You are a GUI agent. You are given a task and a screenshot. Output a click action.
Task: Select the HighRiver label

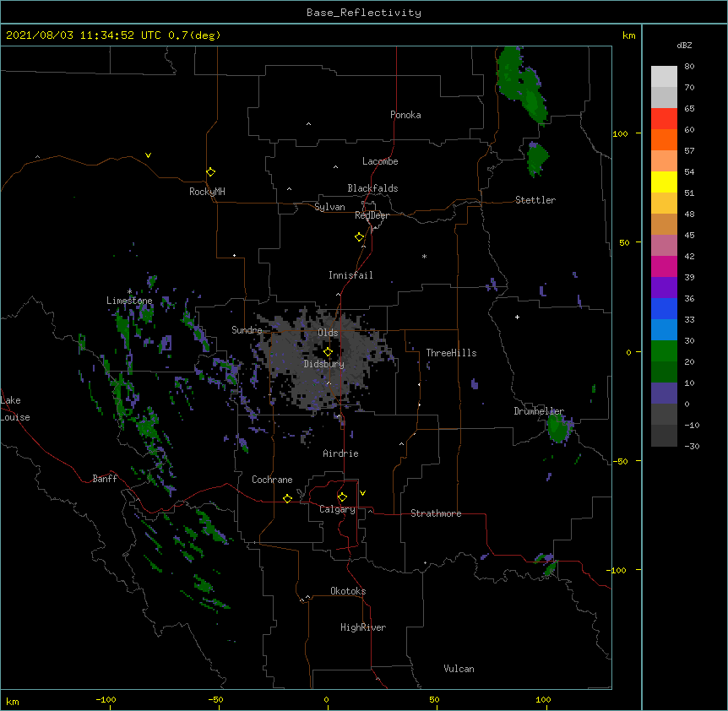pyautogui.click(x=362, y=627)
